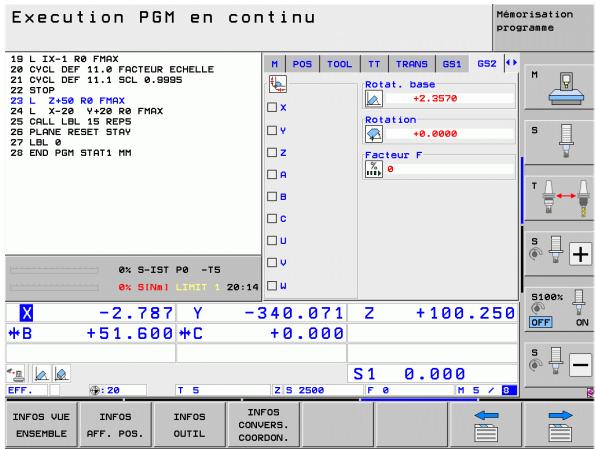Open the Mémorisation programme mode

click(543, 27)
